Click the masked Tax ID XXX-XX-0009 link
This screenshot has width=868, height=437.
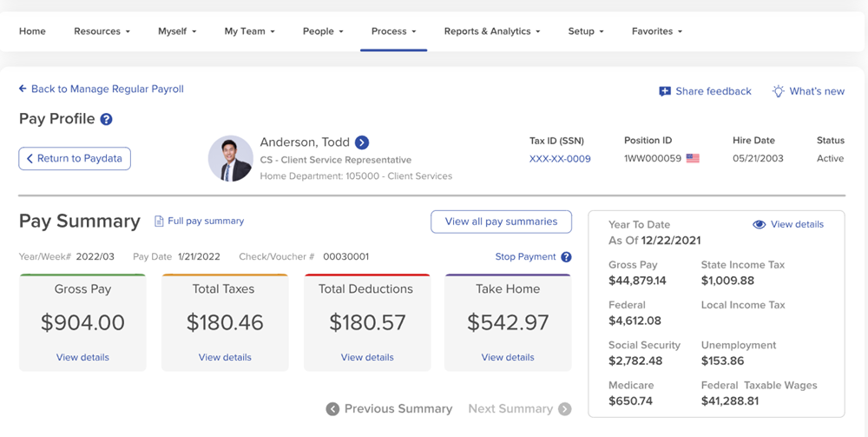[x=560, y=159]
